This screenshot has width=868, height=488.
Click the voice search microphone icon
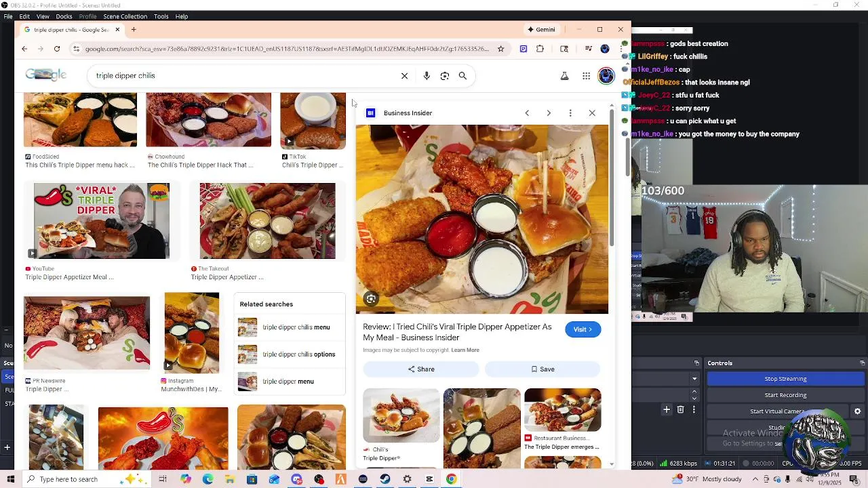[x=427, y=76]
